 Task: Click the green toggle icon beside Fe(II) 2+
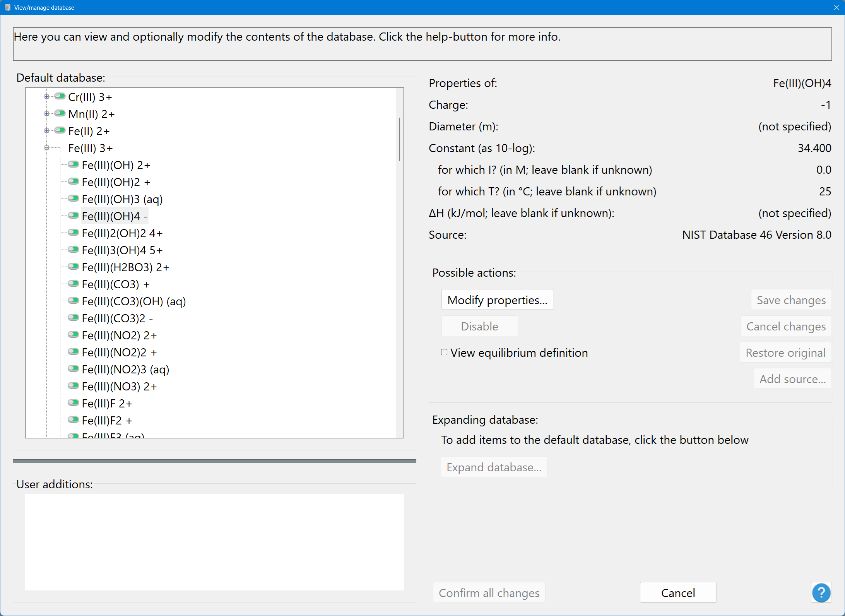point(60,130)
